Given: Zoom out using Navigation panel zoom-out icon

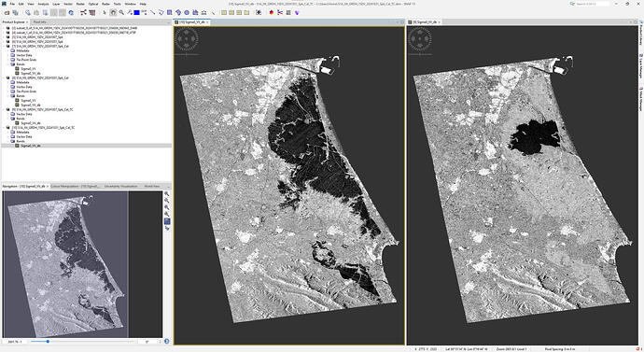Looking at the screenshot, I should 167,201.
